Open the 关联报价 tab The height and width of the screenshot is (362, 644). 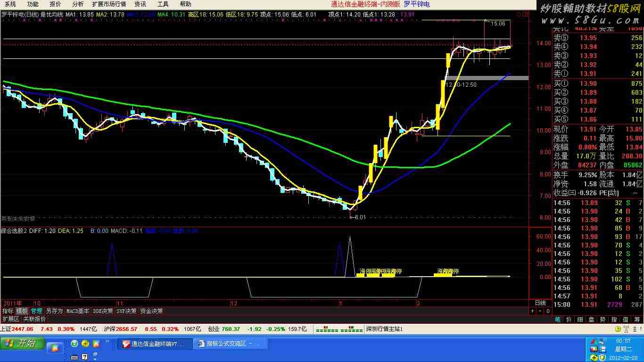click(34, 319)
